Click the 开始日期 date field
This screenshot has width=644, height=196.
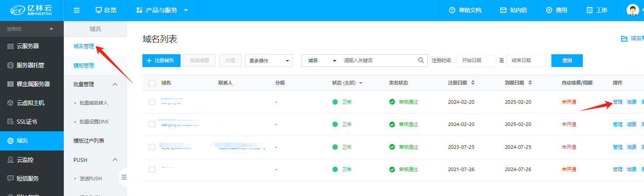476,60
